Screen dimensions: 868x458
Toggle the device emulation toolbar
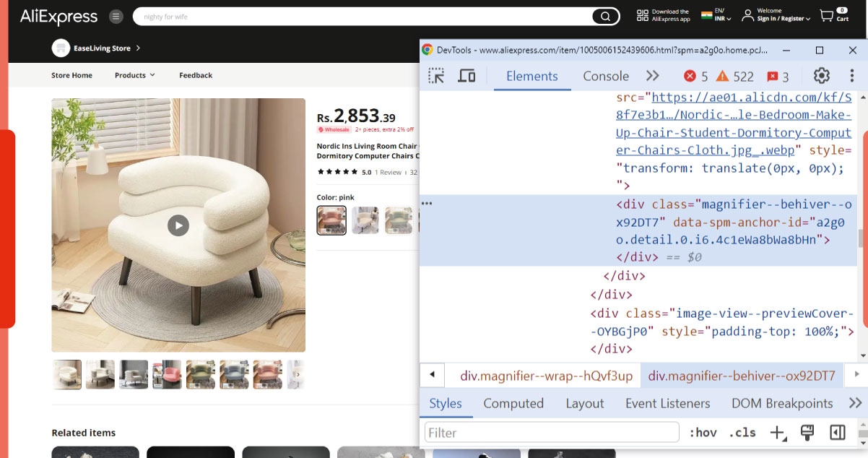466,75
